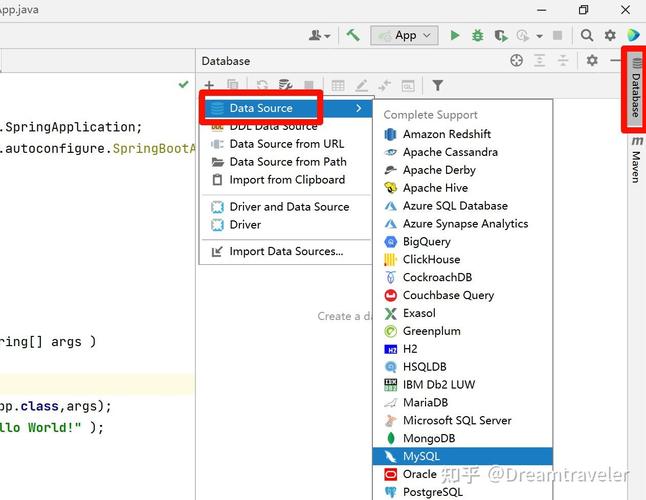Select the Driver menu entry
This screenshot has height=500, width=646.
click(x=286, y=224)
